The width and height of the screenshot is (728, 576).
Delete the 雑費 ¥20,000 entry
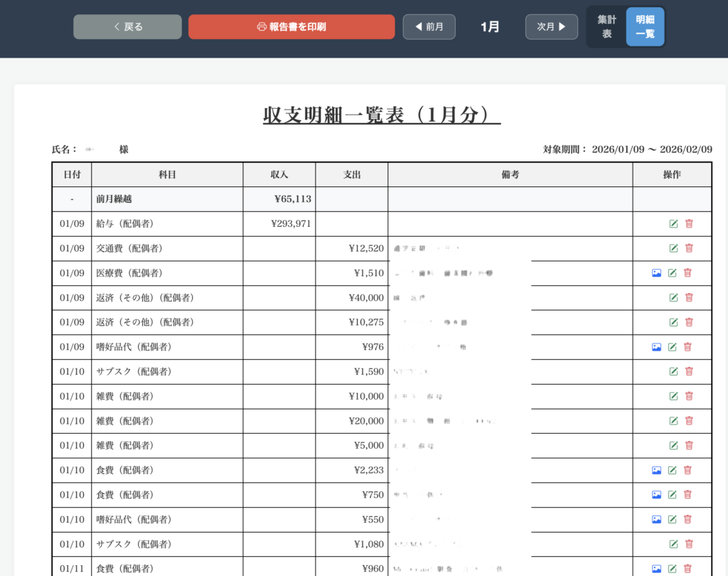[689, 421]
